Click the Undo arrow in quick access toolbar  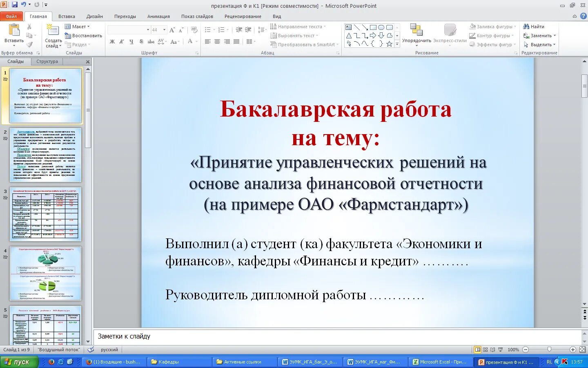point(24,5)
